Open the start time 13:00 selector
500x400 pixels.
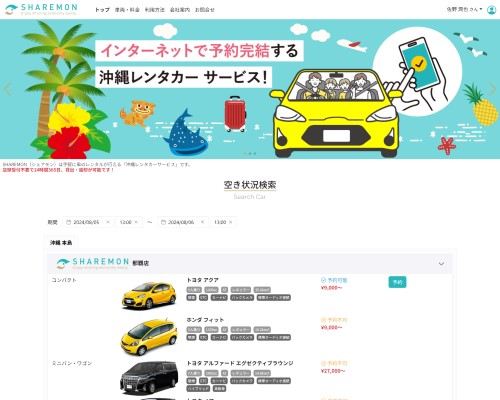[129, 222]
